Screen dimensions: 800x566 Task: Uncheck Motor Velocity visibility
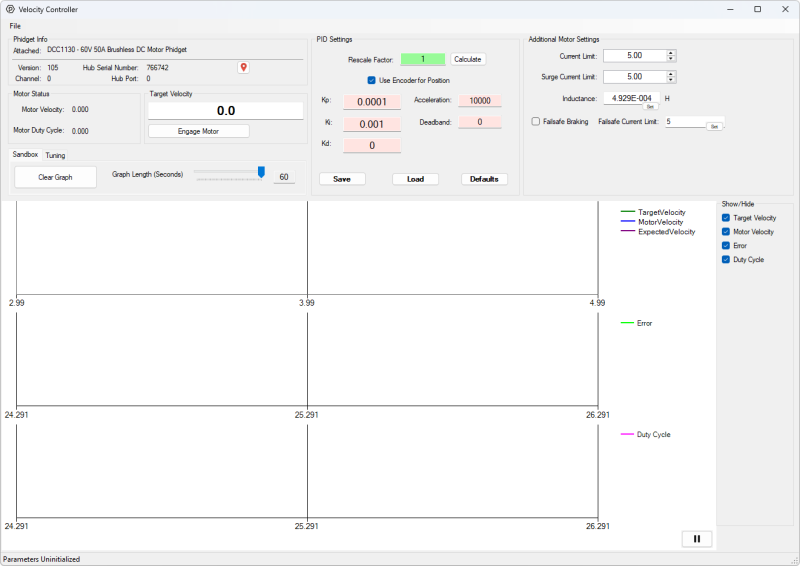coord(726,232)
